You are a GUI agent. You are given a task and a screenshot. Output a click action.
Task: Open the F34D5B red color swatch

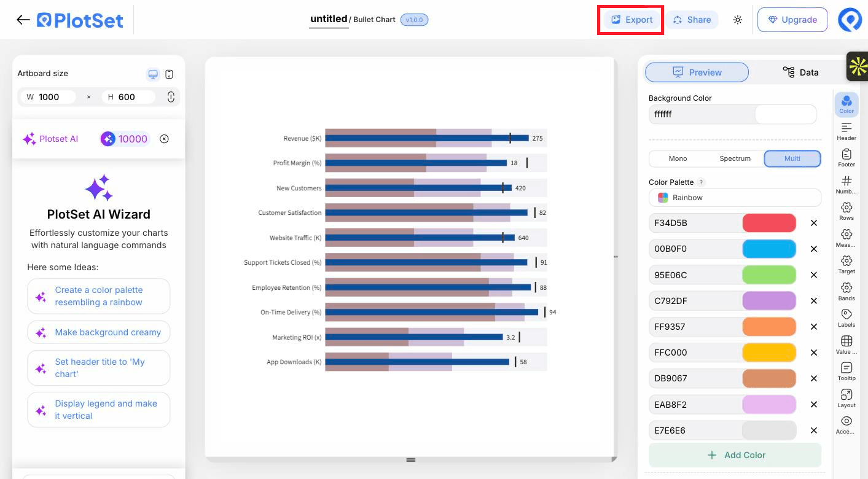[769, 223]
